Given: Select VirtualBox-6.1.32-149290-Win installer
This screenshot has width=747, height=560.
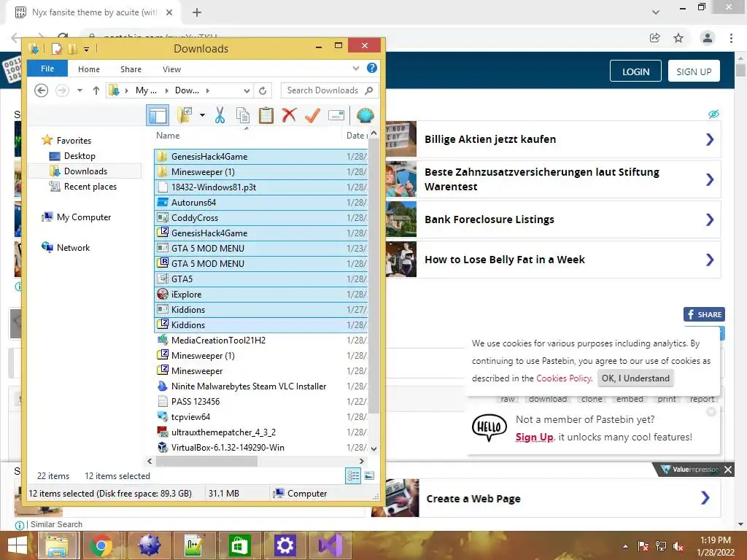Looking at the screenshot, I should tap(260, 447).
